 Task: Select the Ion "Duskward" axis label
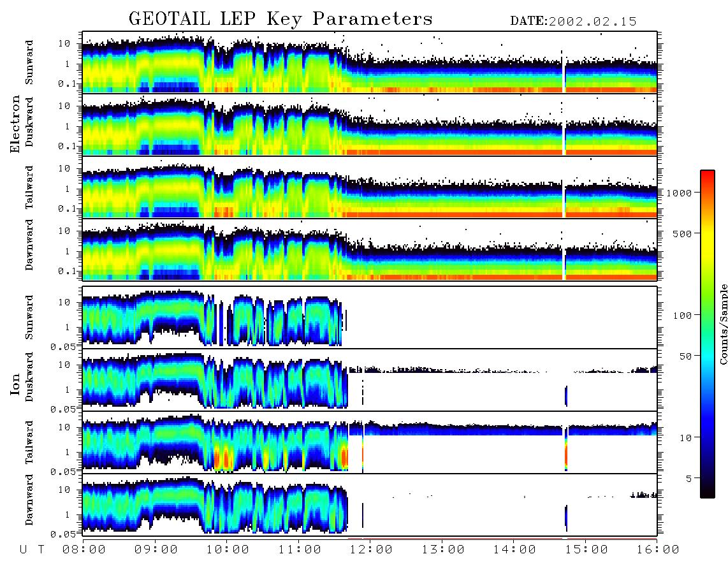click(29, 377)
